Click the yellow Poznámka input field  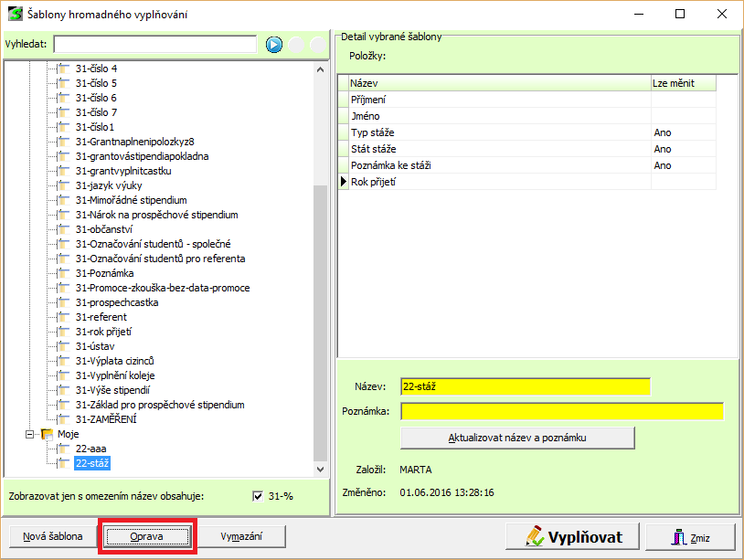click(561, 411)
